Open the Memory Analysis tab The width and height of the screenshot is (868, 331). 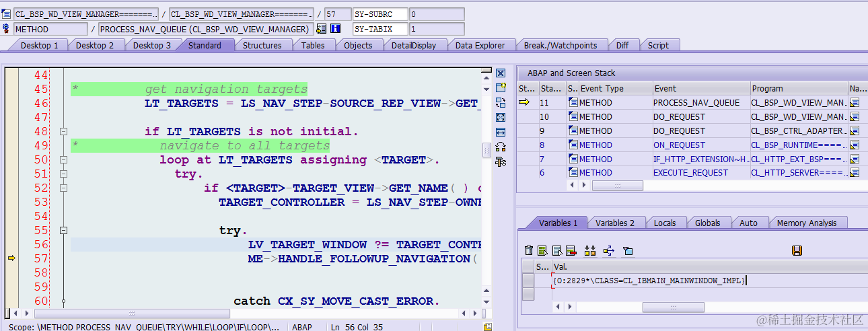click(806, 223)
